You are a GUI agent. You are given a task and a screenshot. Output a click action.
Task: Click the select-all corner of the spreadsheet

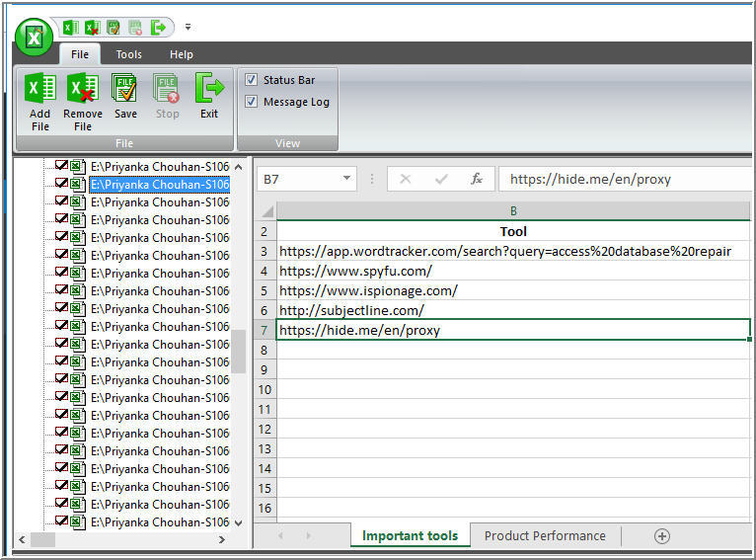pos(265,210)
